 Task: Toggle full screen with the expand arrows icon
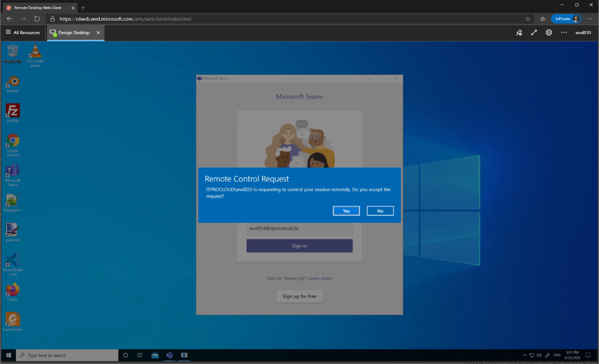pos(534,33)
